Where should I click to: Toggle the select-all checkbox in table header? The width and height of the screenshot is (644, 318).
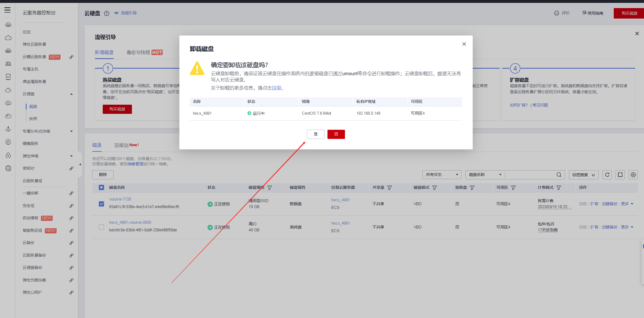pos(101,187)
